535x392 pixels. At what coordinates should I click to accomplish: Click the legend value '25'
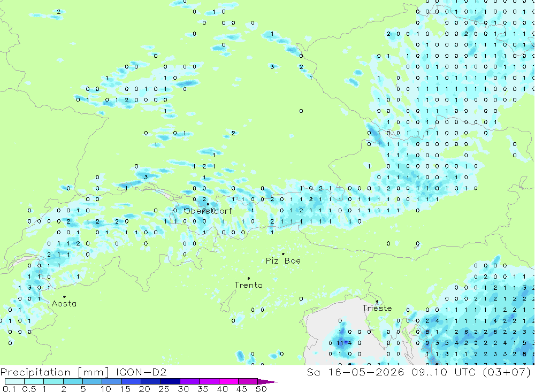coord(164,389)
